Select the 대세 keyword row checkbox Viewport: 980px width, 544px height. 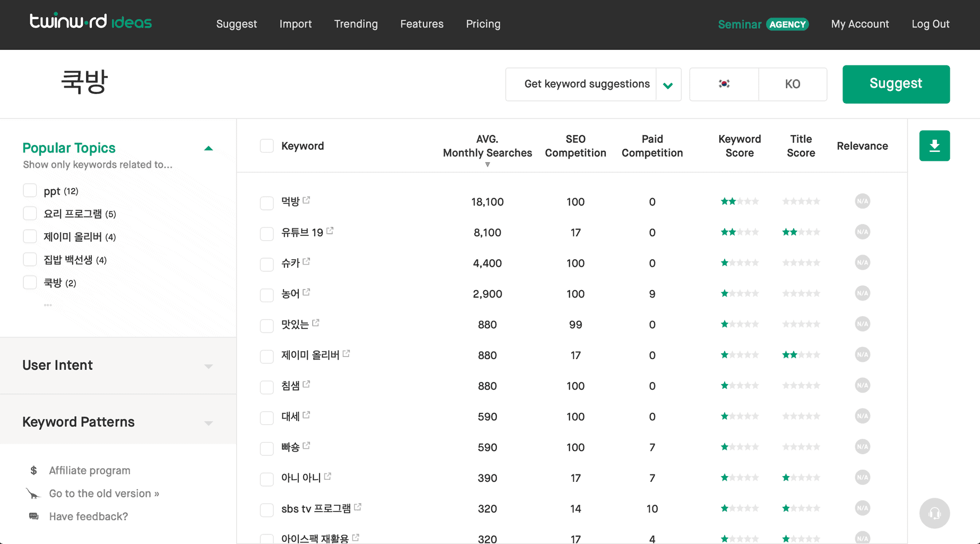(x=267, y=418)
